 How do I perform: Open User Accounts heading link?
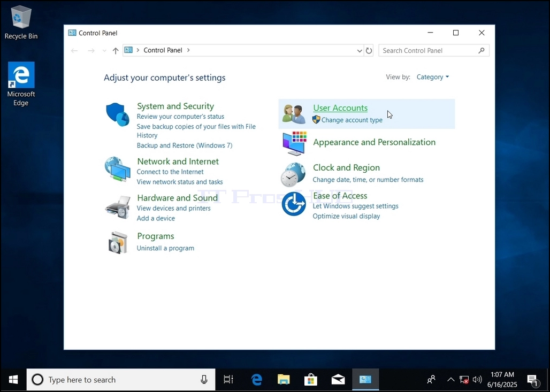coord(340,108)
